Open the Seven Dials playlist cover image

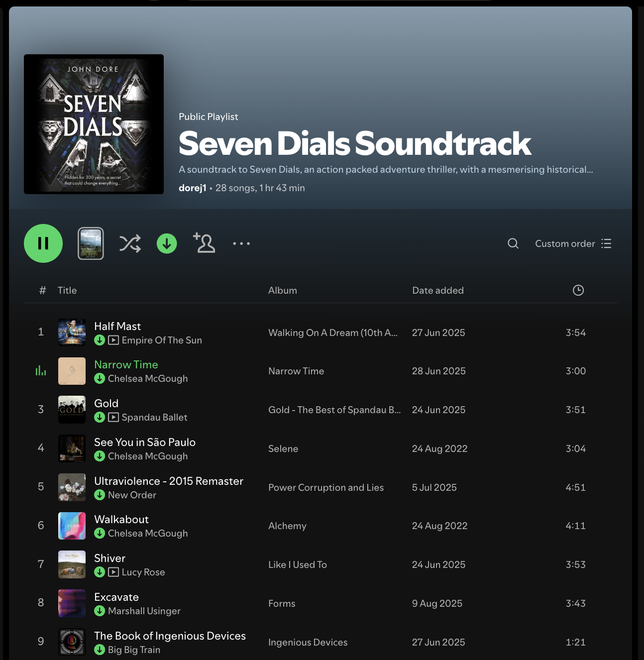coord(94,124)
